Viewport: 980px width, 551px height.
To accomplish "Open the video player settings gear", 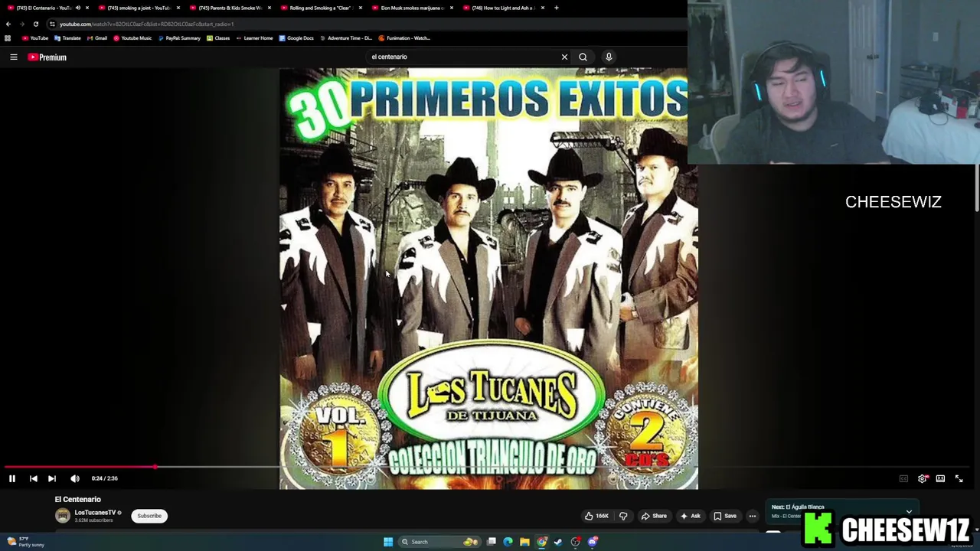I will [x=923, y=478].
